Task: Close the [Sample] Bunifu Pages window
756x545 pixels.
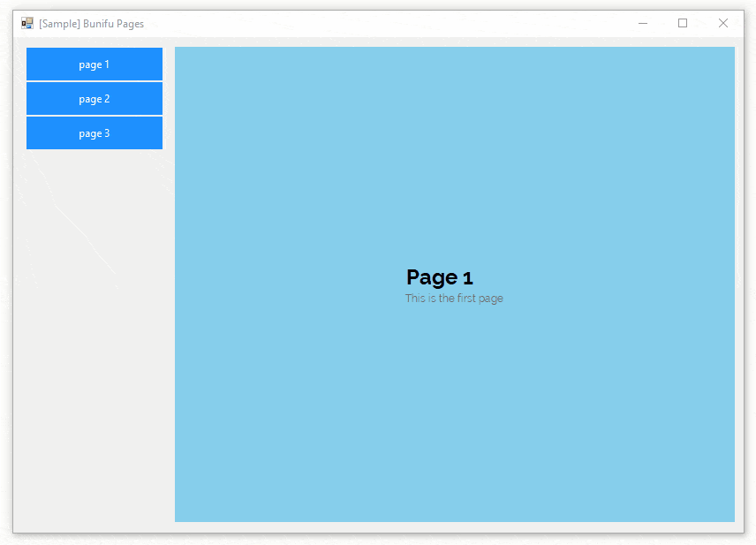Action: [x=722, y=23]
